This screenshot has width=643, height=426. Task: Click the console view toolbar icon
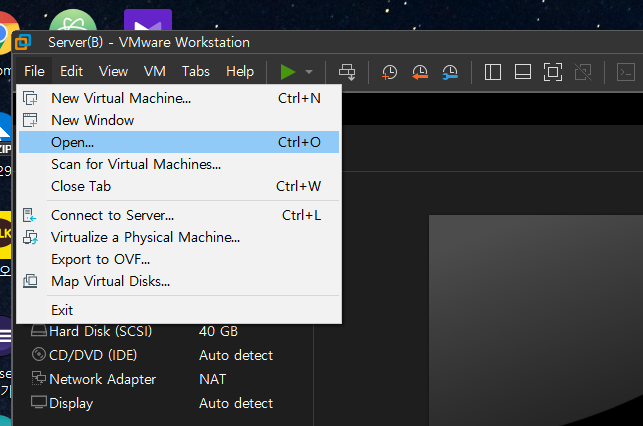pyautogui.click(x=626, y=72)
